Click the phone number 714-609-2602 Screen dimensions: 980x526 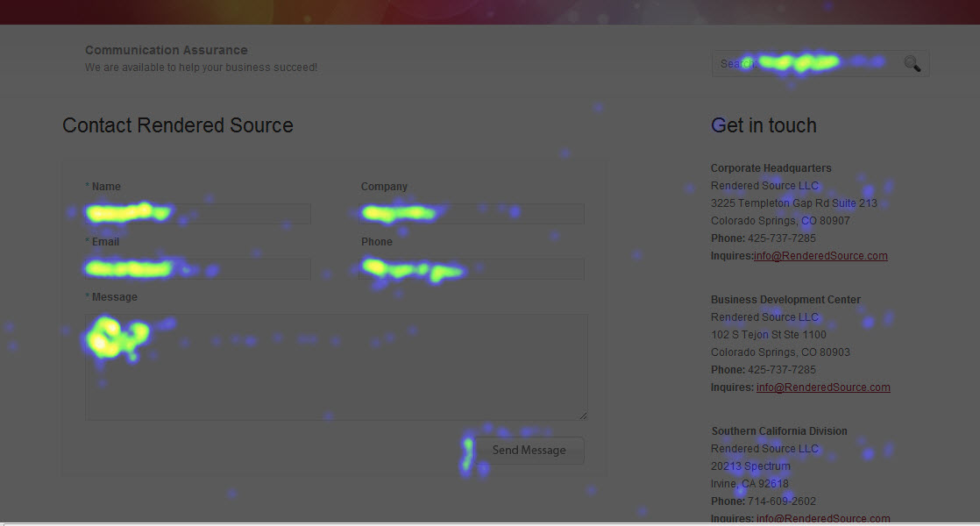coord(781,501)
